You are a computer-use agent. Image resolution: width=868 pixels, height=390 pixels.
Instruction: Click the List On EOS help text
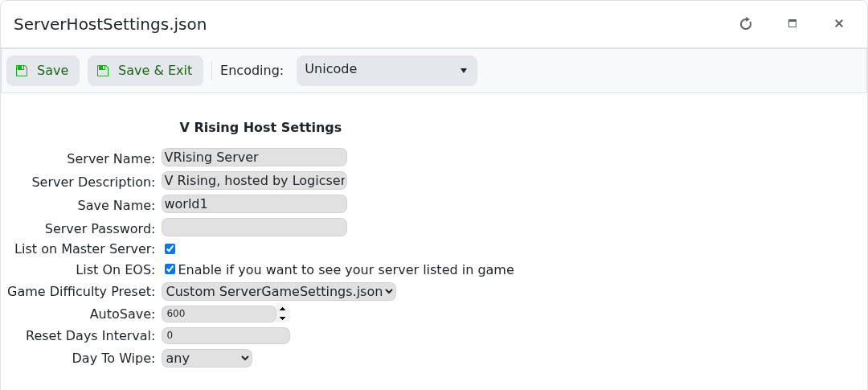(346, 270)
